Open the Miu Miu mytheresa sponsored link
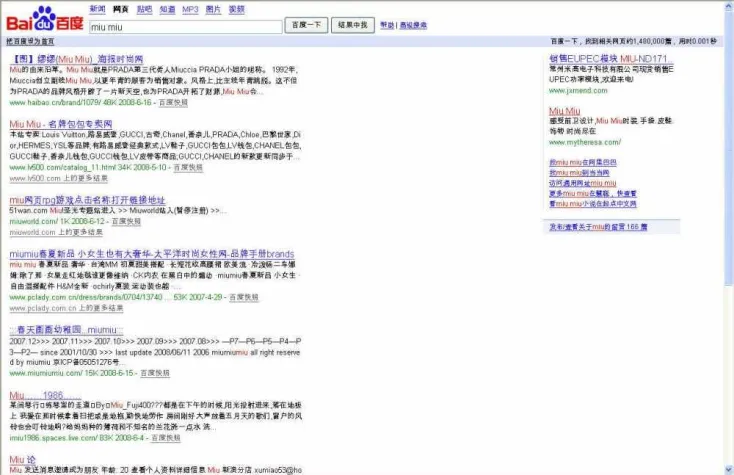Image resolution: width=734 pixels, height=475 pixels. 565,110
